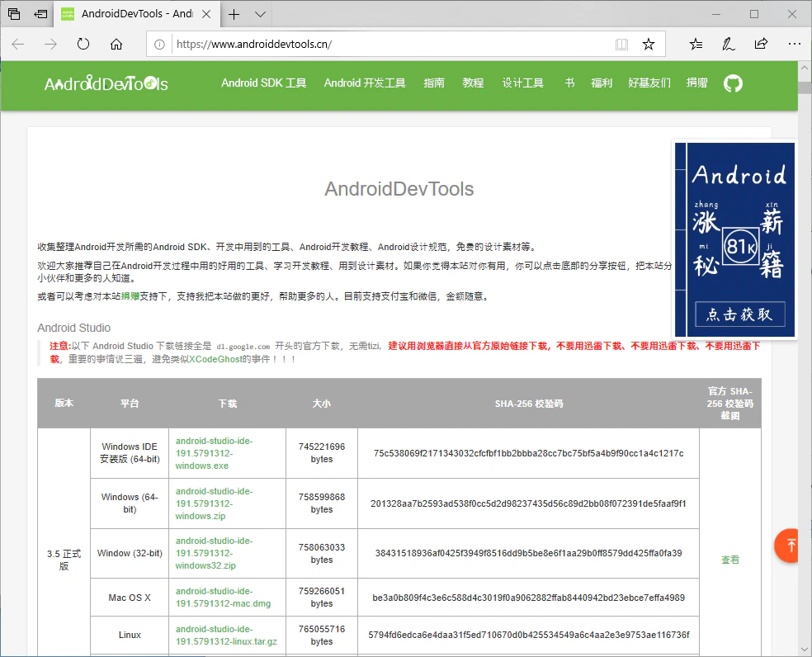This screenshot has height=657, width=812.
Task: Download android-studio-ide windows.exe link
Action: pyautogui.click(x=214, y=453)
